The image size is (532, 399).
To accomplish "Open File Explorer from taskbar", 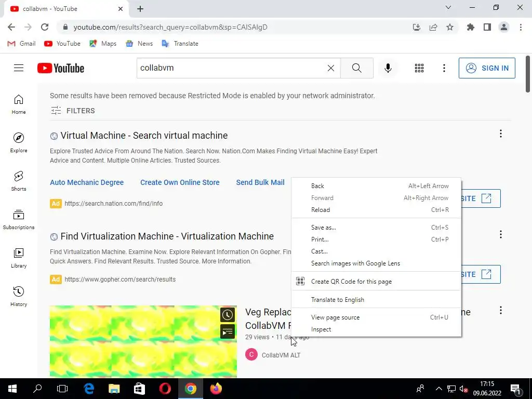I will [114, 389].
